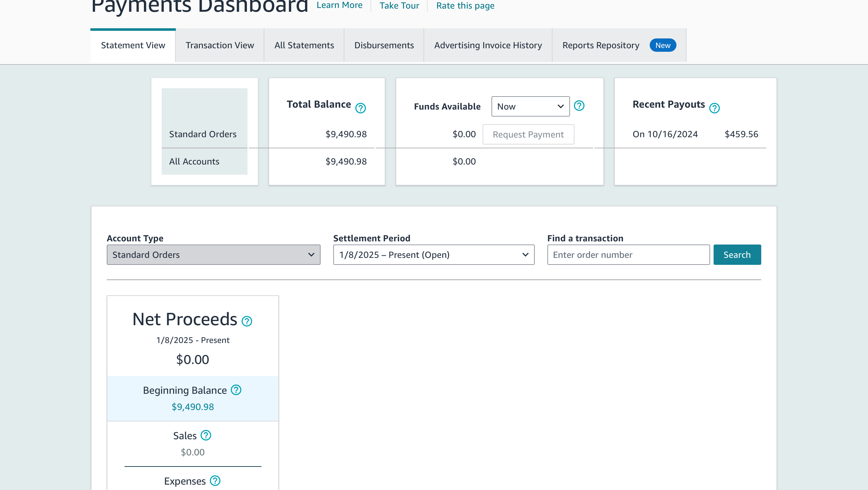Open the All Statements tab

(304, 45)
